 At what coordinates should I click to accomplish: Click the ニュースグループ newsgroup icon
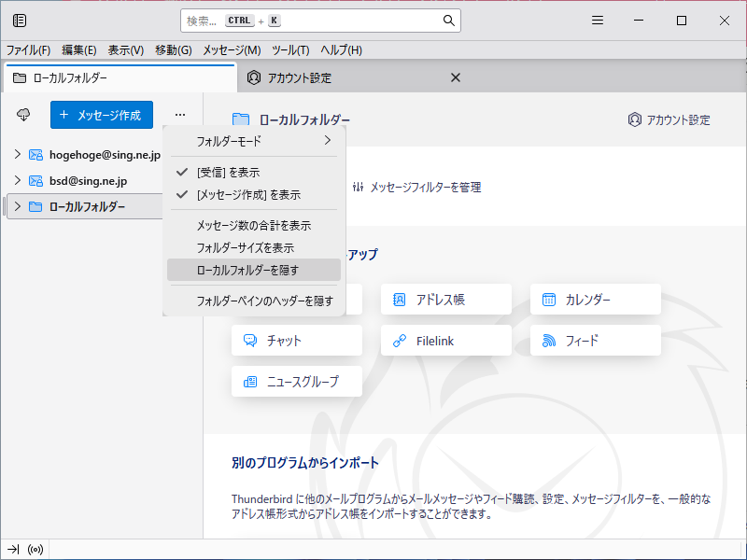pyautogui.click(x=250, y=382)
